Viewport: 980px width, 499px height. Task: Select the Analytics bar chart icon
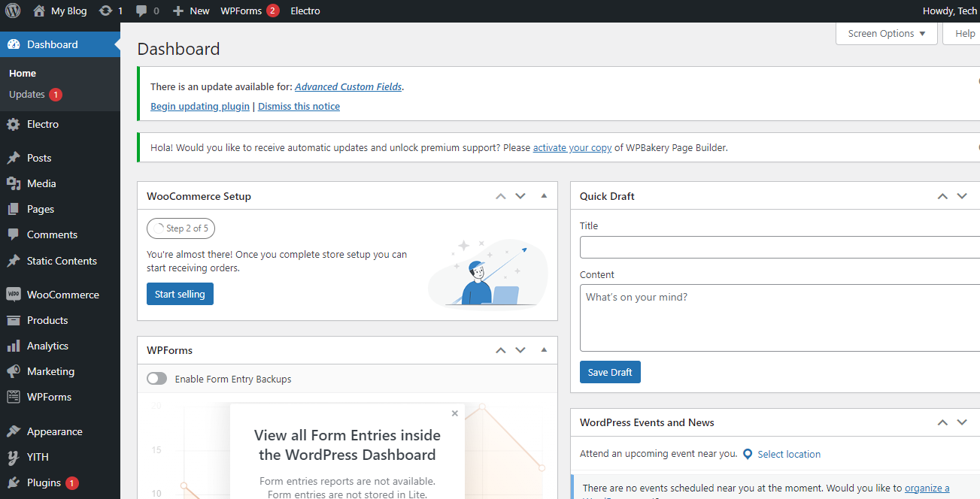pos(14,346)
